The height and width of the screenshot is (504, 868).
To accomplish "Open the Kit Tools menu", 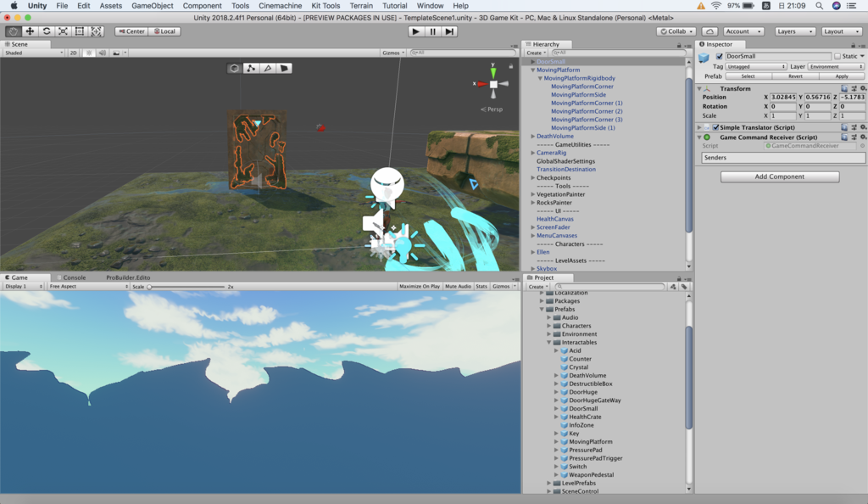I will (x=325, y=6).
